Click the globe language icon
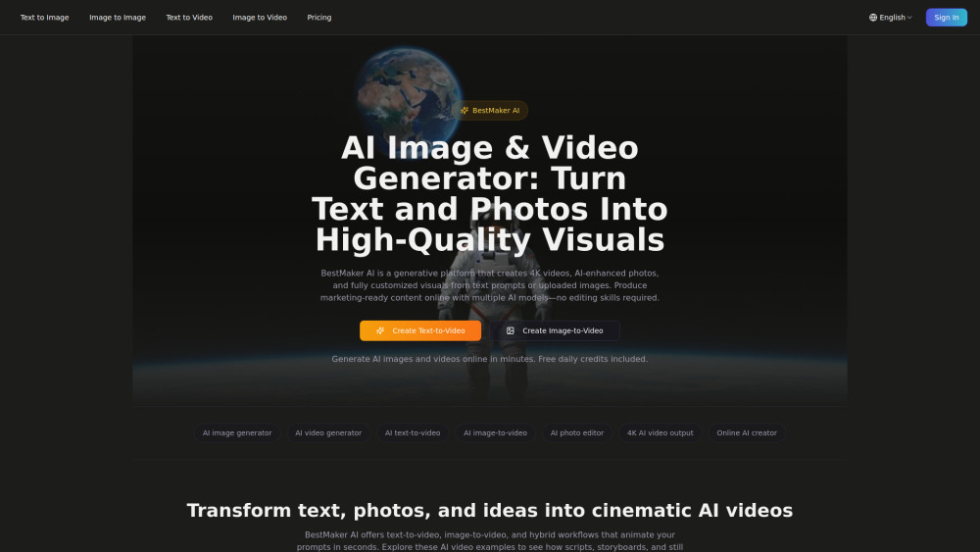This screenshot has width=980, height=552. click(873, 18)
